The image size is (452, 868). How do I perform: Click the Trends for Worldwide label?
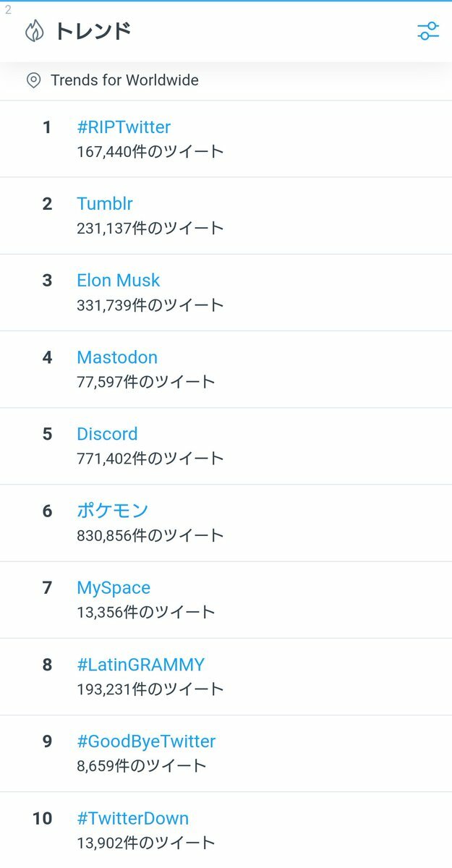[124, 80]
